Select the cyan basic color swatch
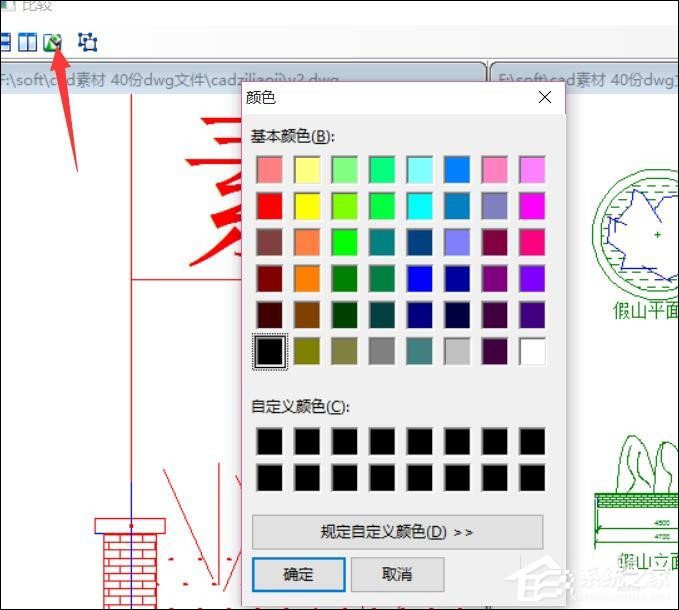679x610 pixels. click(x=420, y=206)
